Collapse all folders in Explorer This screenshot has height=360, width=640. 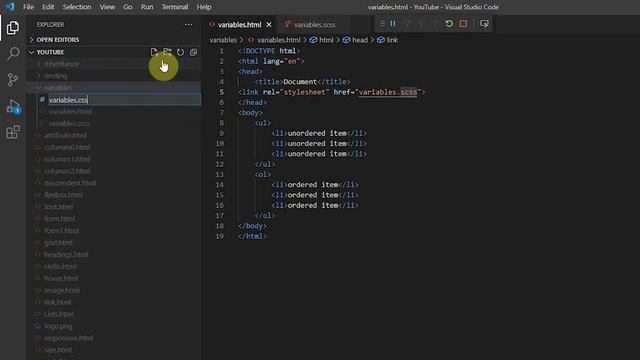[193, 52]
